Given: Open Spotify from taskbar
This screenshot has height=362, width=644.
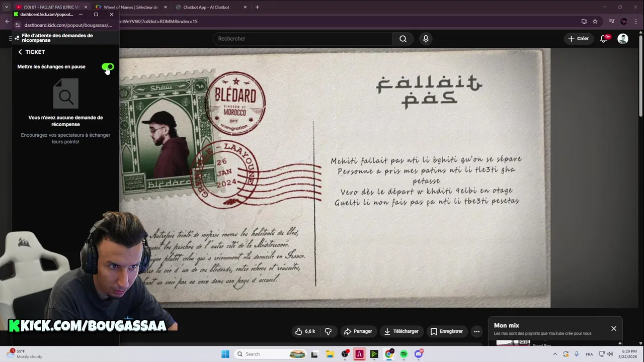Looking at the screenshot, I should pyautogui.click(x=404, y=354).
